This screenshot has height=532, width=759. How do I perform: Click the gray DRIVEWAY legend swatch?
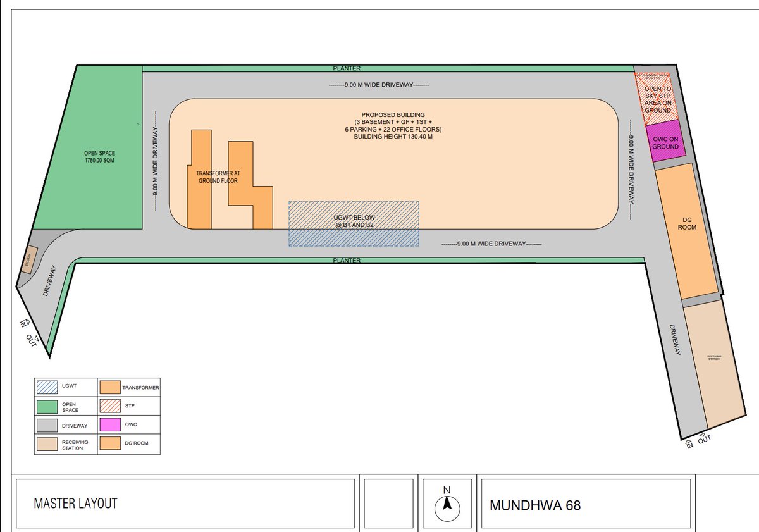[x=49, y=425]
